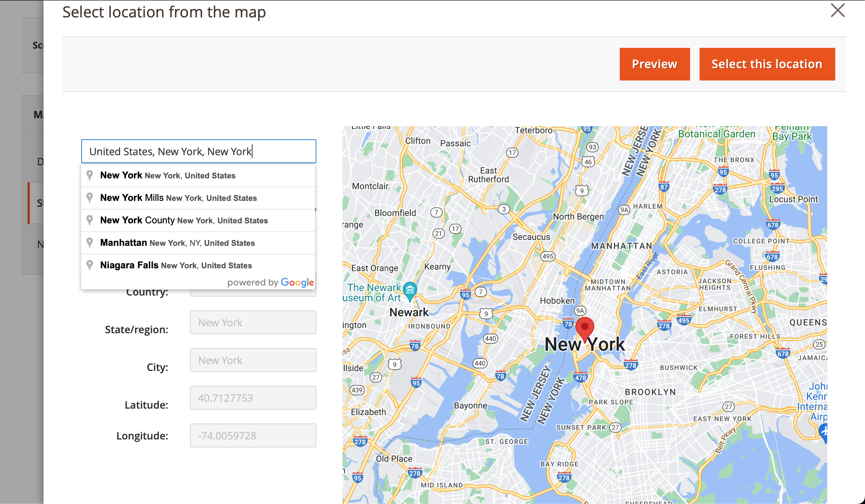The height and width of the screenshot is (504, 865).
Task: Click the I-87 highway shield on map
Action: [664, 187]
